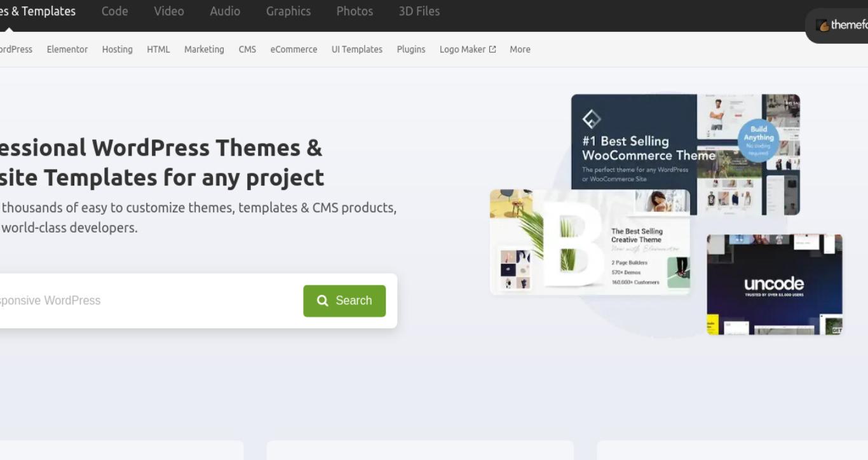Open the Elementor submenu
The width and height of the screenshot is (868, 460).
click(67, 49)
